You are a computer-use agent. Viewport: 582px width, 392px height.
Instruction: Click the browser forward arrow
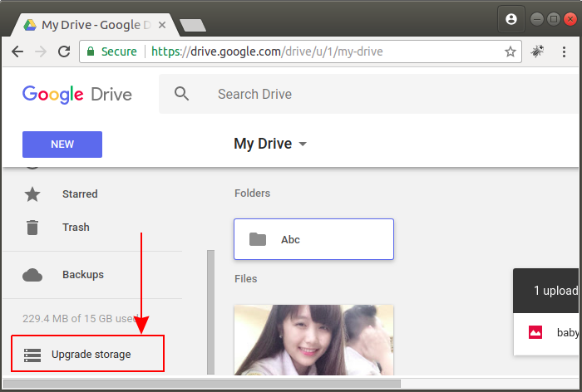(41, 51)
